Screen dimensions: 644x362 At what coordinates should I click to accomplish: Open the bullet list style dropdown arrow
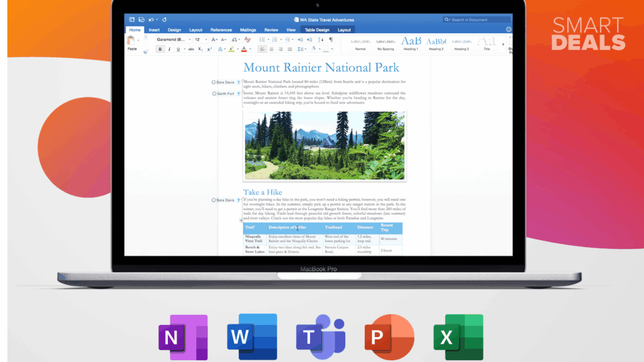coord(268,40)
